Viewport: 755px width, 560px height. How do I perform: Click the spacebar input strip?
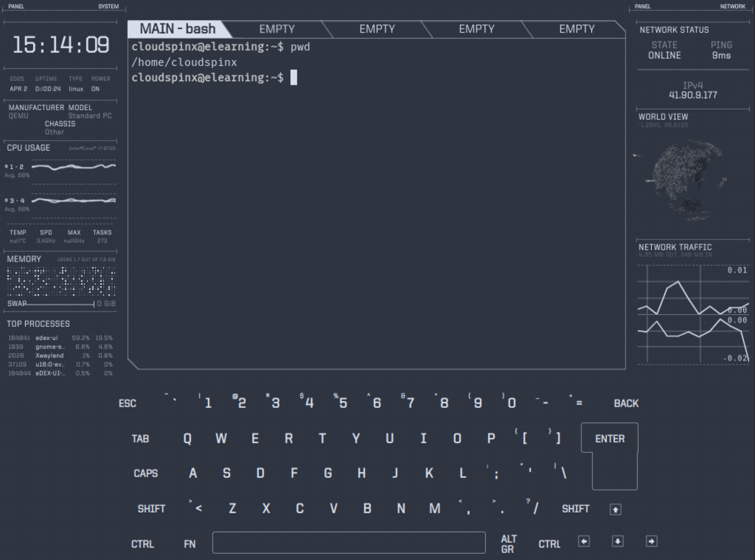click(x=349, y=543)
